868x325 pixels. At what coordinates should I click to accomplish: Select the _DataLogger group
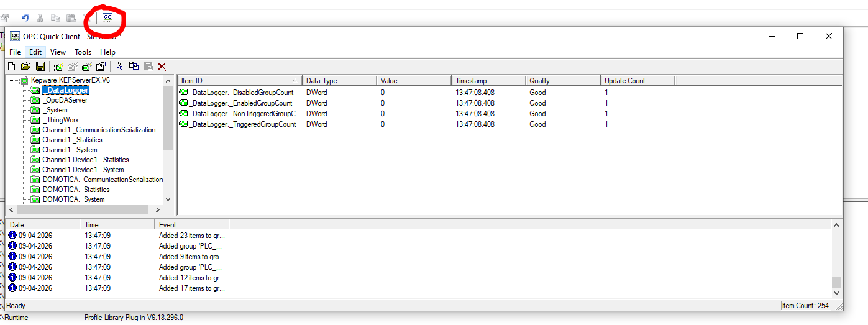pos(65,90)
